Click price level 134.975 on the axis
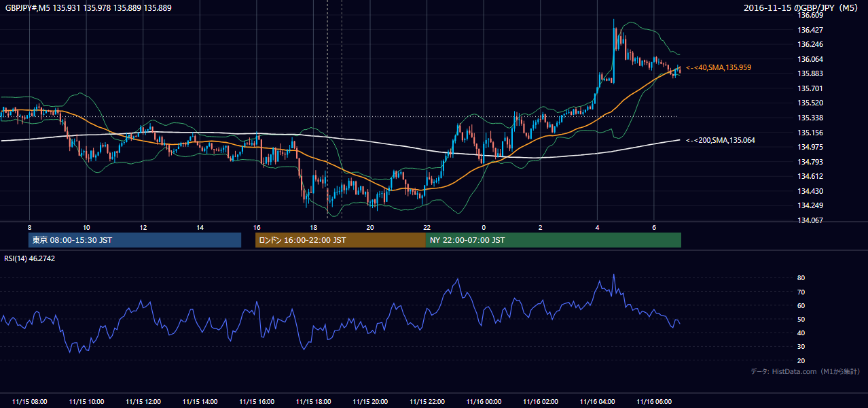868x408 pixels. (x=811, y=147)
